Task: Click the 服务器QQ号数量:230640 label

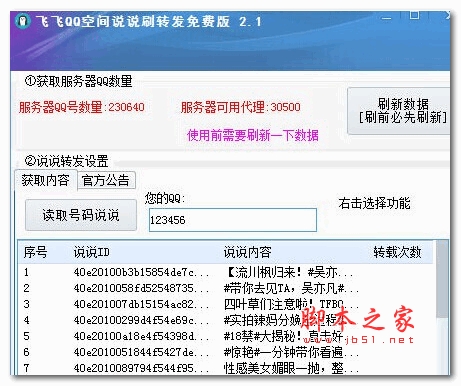Action: point(82,107)
